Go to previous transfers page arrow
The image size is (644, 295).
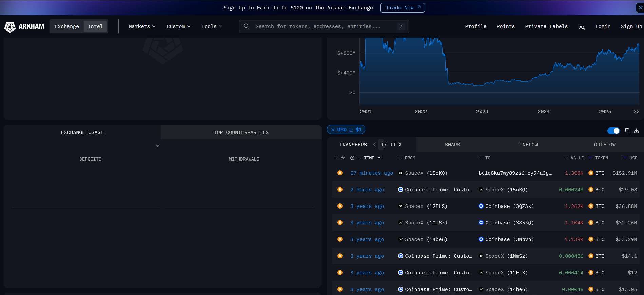[374, 144]
